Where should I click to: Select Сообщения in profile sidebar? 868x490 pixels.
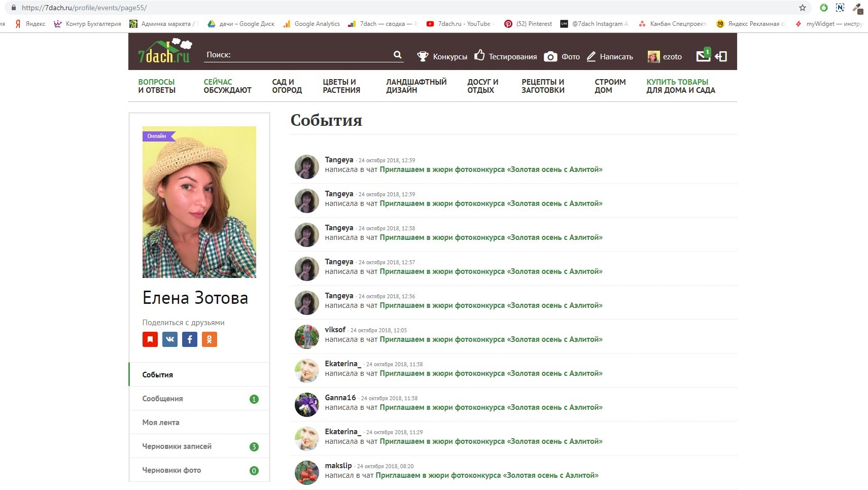[199, 398]
